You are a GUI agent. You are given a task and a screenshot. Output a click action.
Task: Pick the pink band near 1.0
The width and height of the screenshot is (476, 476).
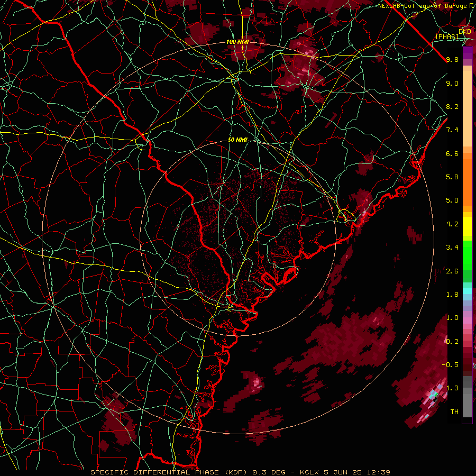(467, 321)
